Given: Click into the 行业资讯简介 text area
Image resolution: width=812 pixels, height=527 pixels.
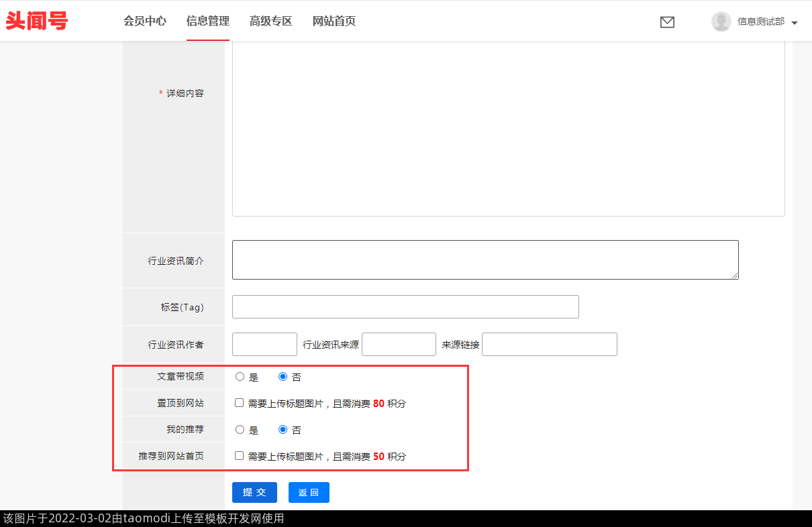Looking at the screenshot, I should point(485,259).
